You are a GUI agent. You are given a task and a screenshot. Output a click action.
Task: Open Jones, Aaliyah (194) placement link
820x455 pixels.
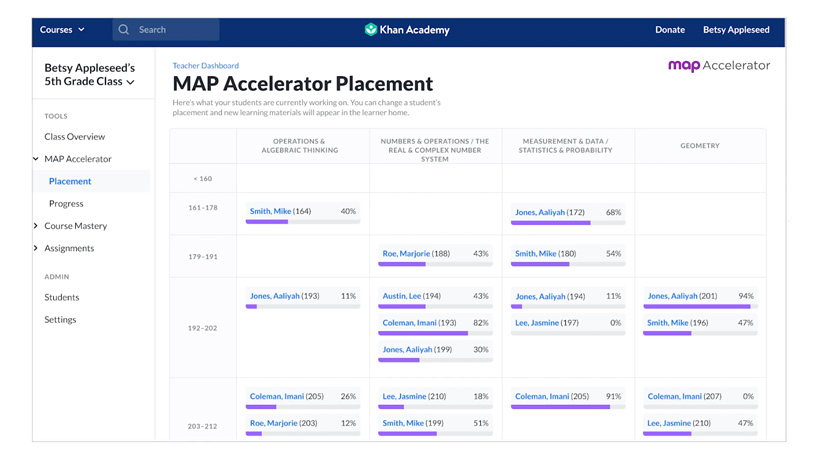(x=540, y=297)
